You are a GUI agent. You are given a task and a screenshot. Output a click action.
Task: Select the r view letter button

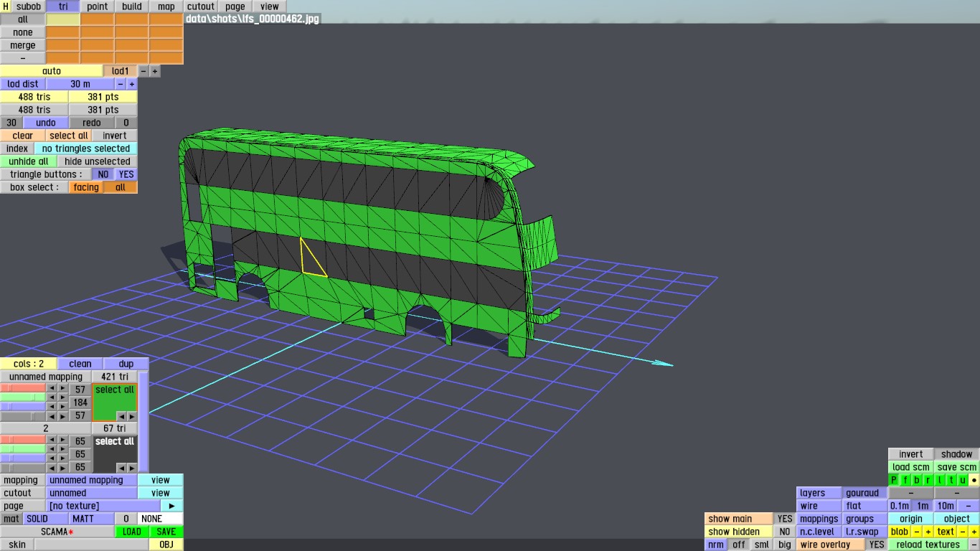click(928, 480)
